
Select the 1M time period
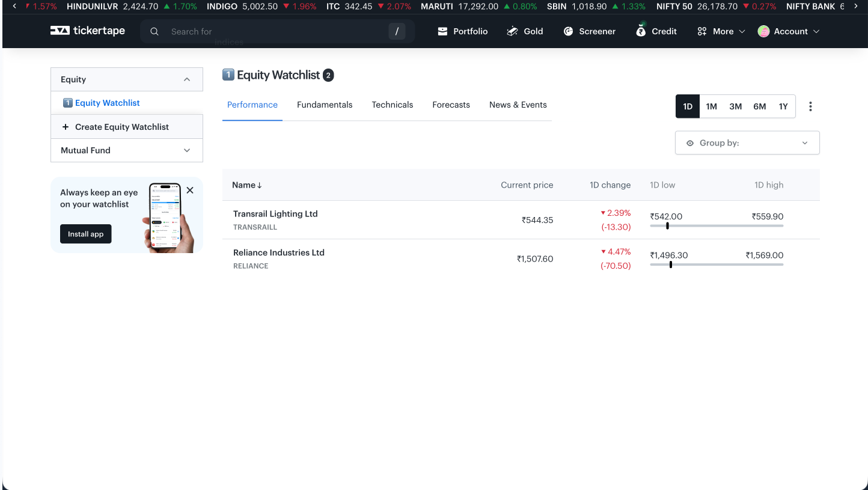click(711, 106)
